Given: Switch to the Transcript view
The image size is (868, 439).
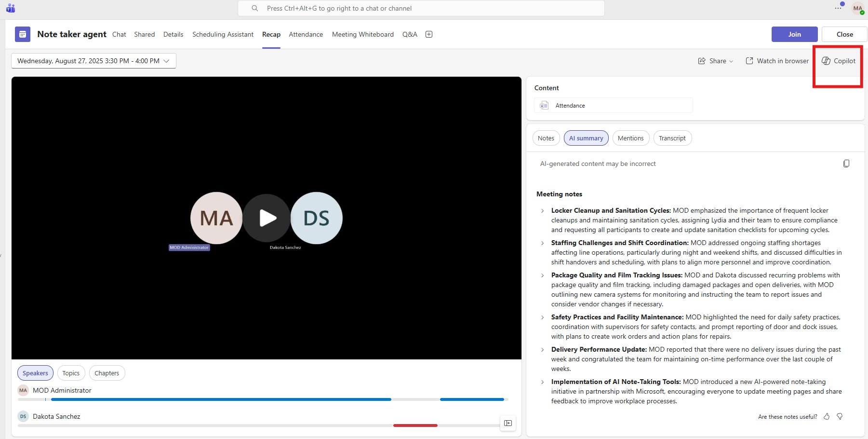Looking at the screenshot, I should point(672,138).
